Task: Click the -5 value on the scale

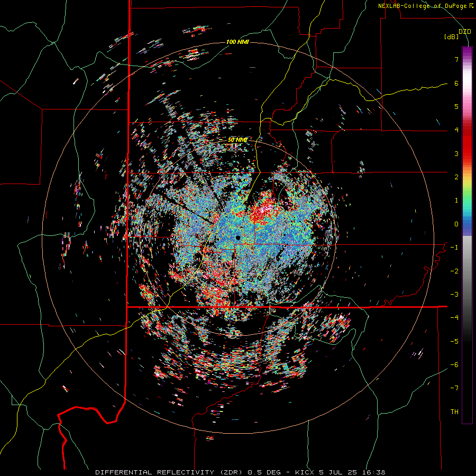Action: (454, 341)
